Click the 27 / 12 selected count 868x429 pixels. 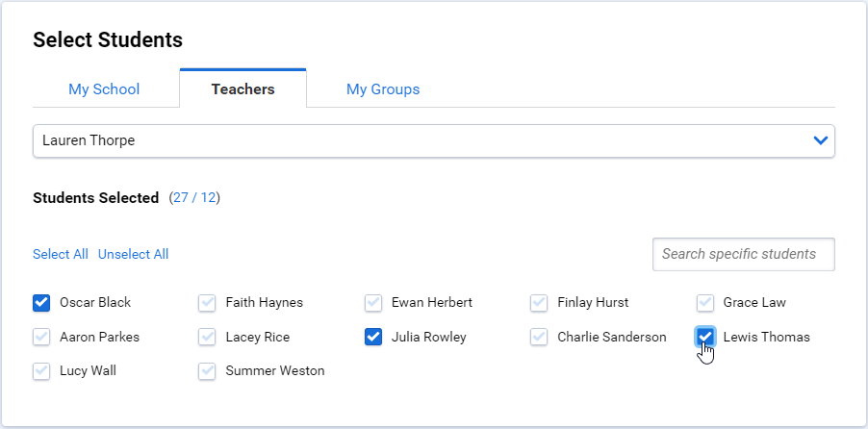coord(194,197)
